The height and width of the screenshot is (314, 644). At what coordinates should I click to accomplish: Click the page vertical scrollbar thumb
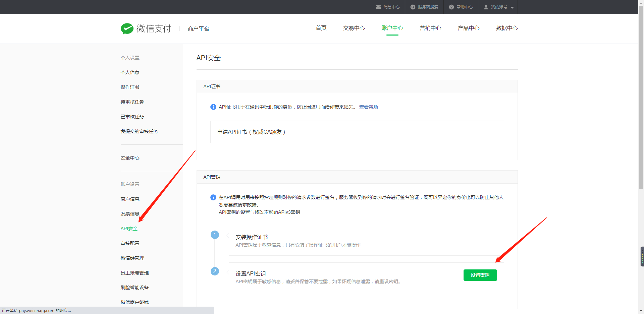click(x=641, y=97)
